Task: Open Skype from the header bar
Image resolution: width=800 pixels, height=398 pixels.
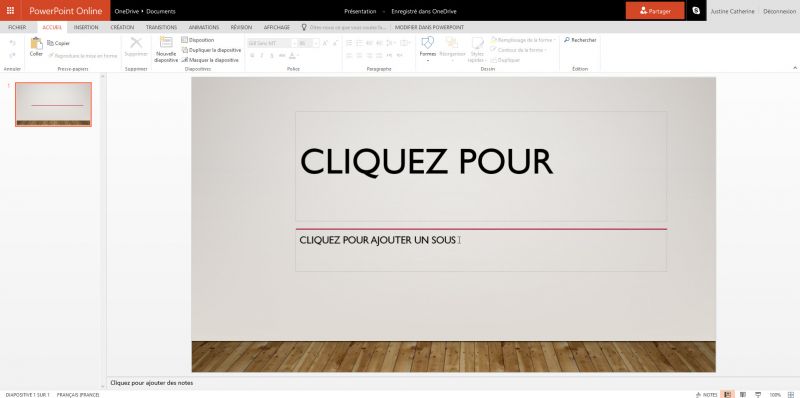Action: [x=696, y=10]
